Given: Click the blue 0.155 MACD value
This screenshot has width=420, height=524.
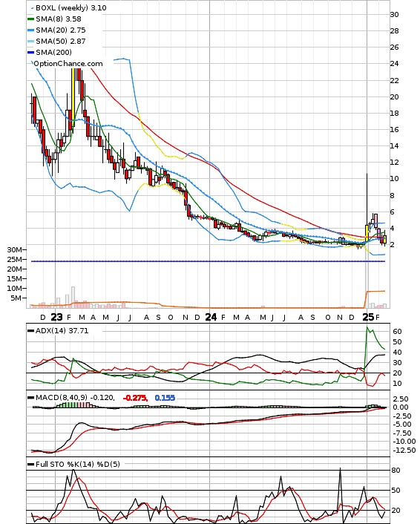Looking at the screenshot, I should coord(165,398).
